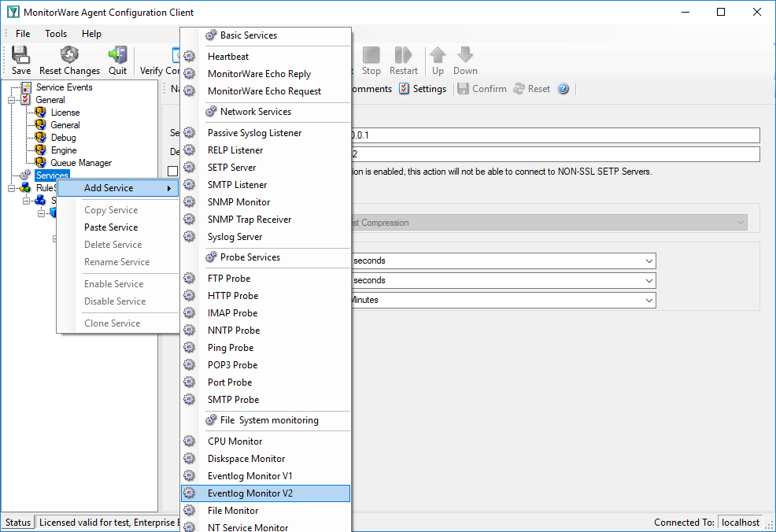Select NT Service Monitor from the submenu
Screen dimensions: 776x532
coord(266,526)
